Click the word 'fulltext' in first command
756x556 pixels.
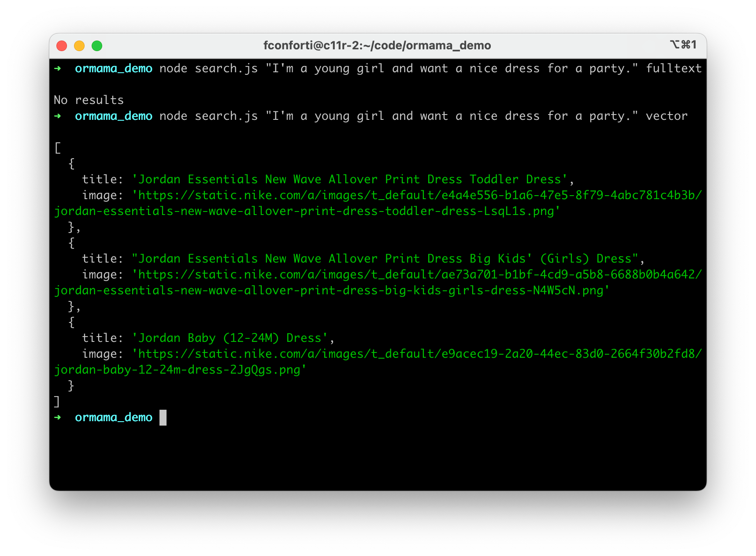tap(674, 68)
